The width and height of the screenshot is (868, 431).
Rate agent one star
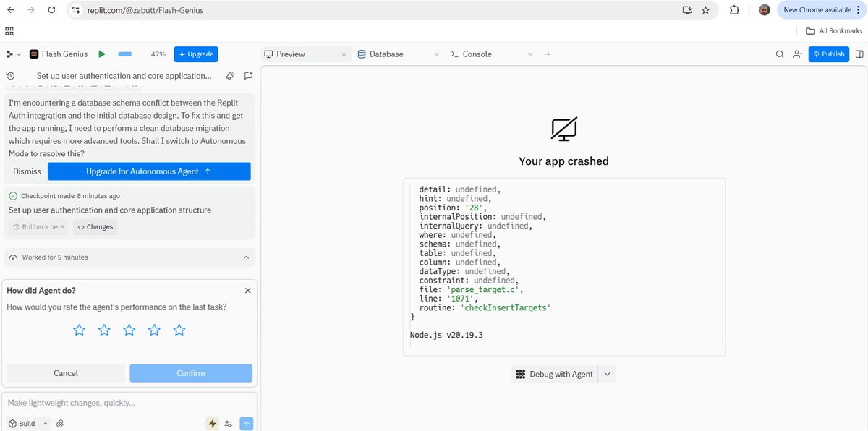coord(80,330)
